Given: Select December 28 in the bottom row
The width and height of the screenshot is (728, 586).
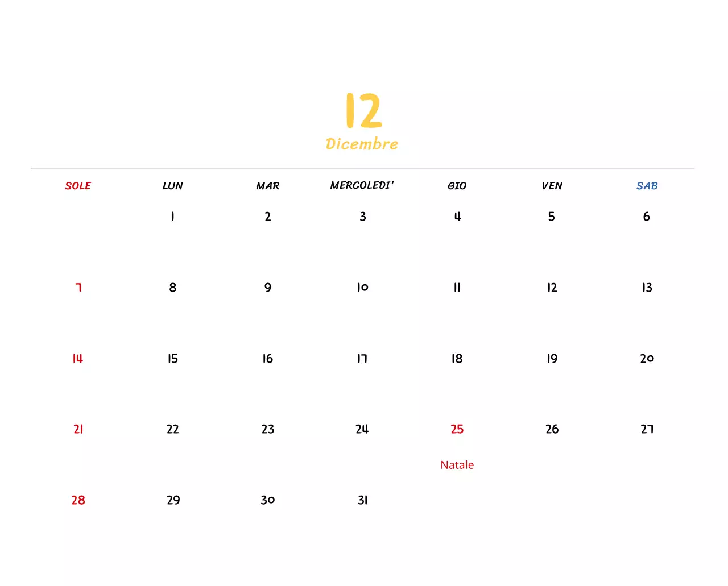Looking at the screenshot, I should [x=77, y=500].
